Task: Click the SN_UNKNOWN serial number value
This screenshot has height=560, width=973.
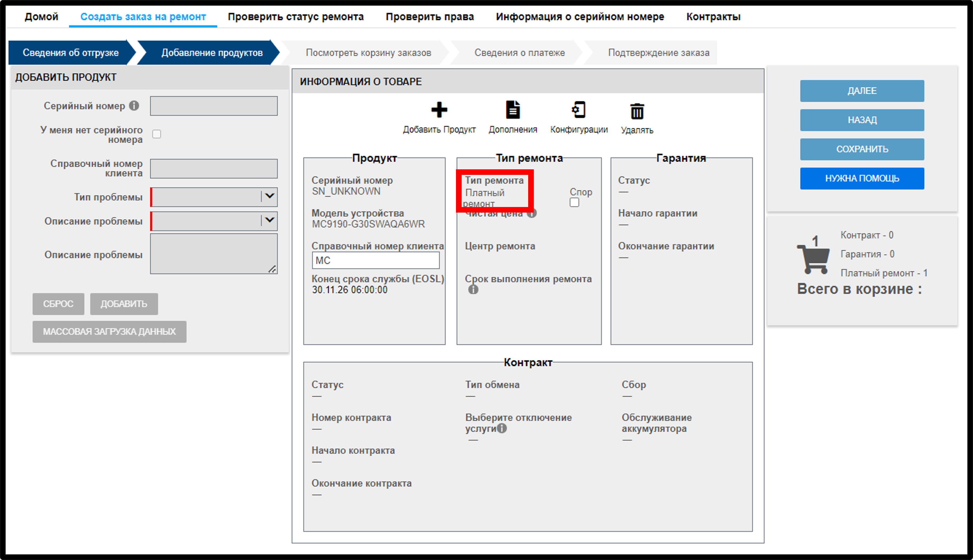Action: click(346, 191)
